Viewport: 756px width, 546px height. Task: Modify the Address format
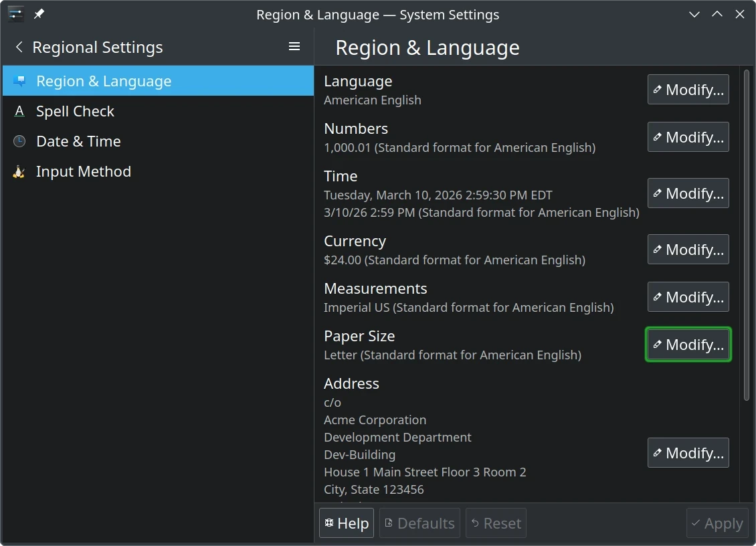688,453
